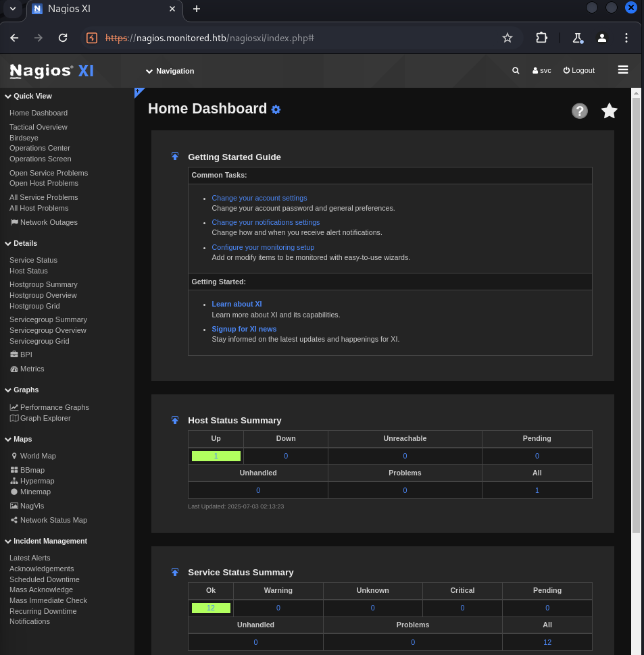The image size is (644, 655).
Task: Click the blue add-dashlet corner icon
Action: coord(139,92)
